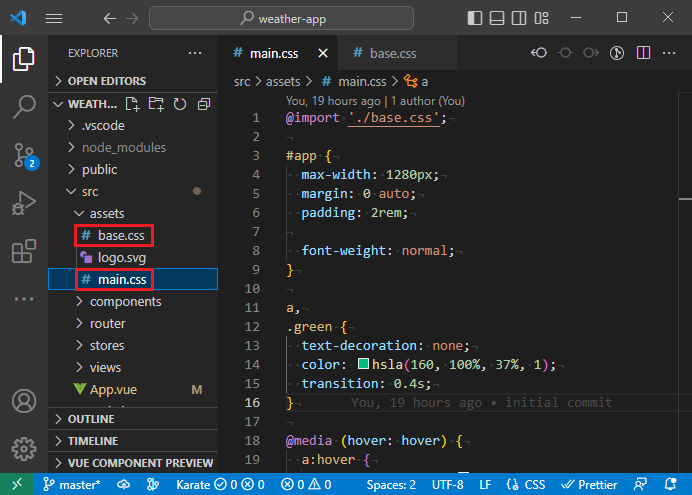Expand VUE COMPONENT PREVIEW section
This screenshot has width=692, height=495.
coord(133,463)
